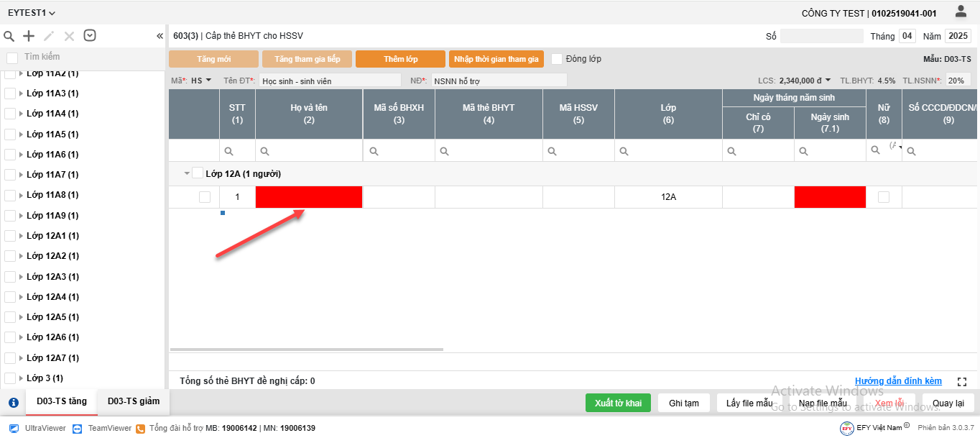The height and width of the screenshot is (438, 980).
Task: Click the UltraViewer icon in the footer
Action: (x=14, y=428)
